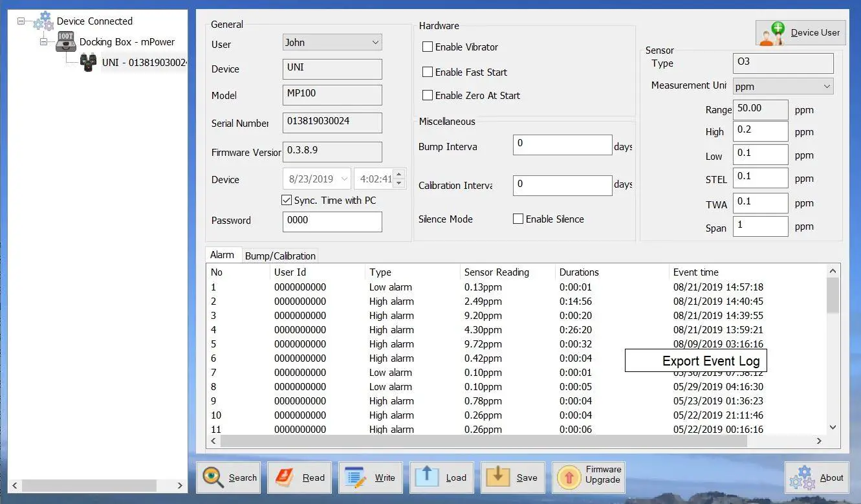Click the Password input field

coord(332,221)
